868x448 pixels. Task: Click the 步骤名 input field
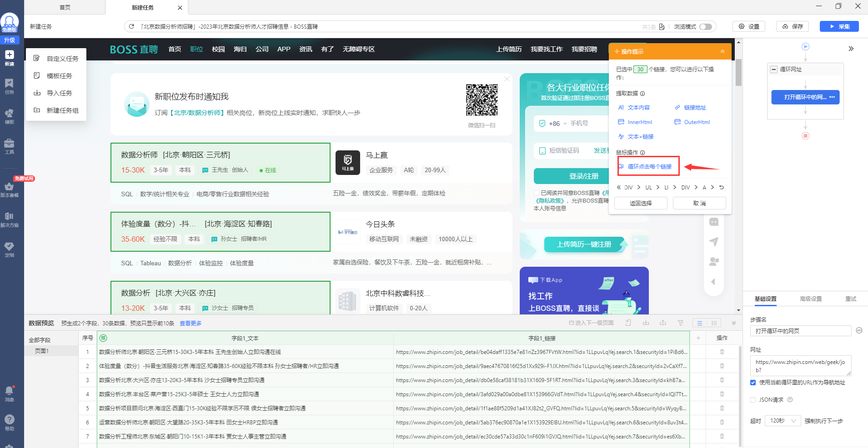[x=800, y=331]
